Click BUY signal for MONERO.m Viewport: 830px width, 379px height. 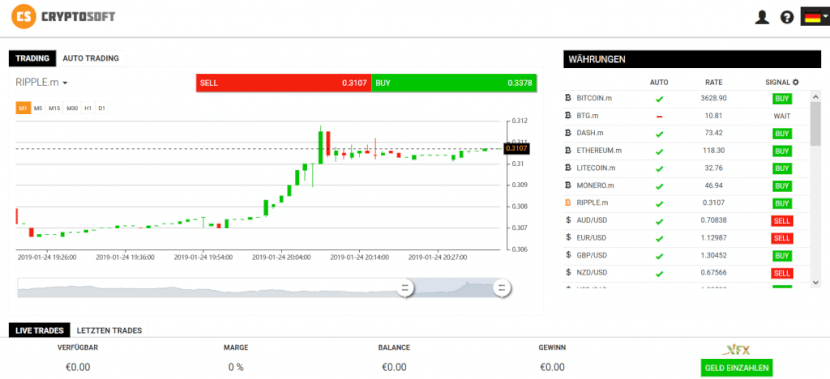point(782,186)
